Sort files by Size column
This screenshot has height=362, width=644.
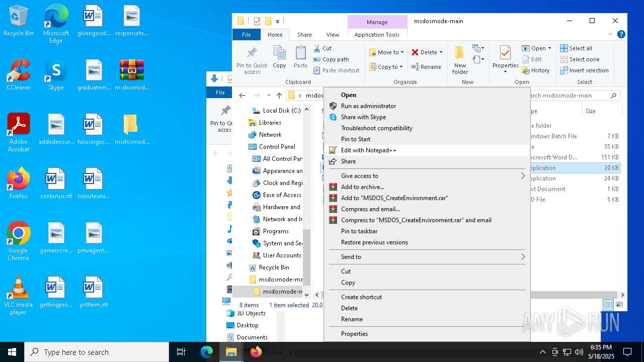click(x=601, y=111)
